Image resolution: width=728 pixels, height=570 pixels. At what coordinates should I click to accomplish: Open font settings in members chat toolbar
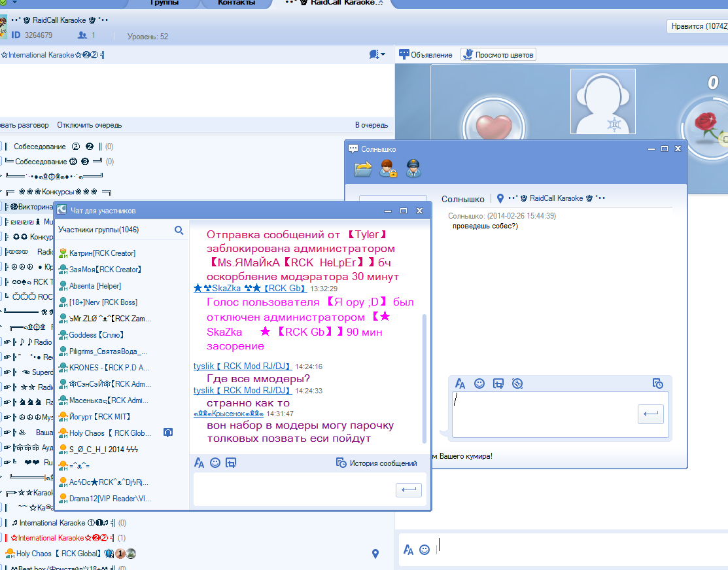(x=199, y=463)
